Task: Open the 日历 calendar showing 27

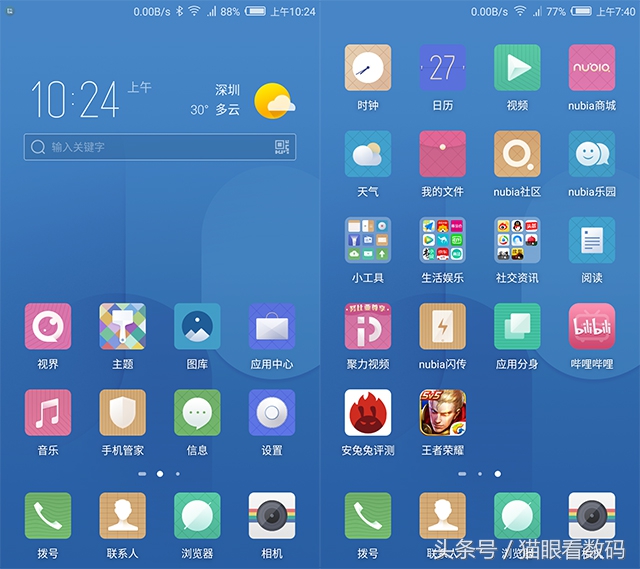Action: [x=442, y=68]
